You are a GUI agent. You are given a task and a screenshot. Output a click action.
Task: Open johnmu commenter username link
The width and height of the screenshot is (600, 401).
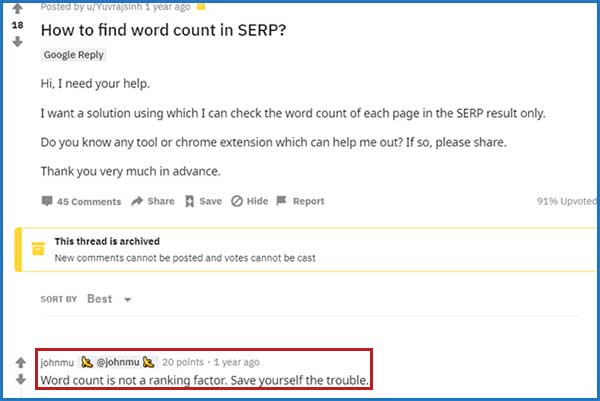pyautogui.click(x=57, y=362)
